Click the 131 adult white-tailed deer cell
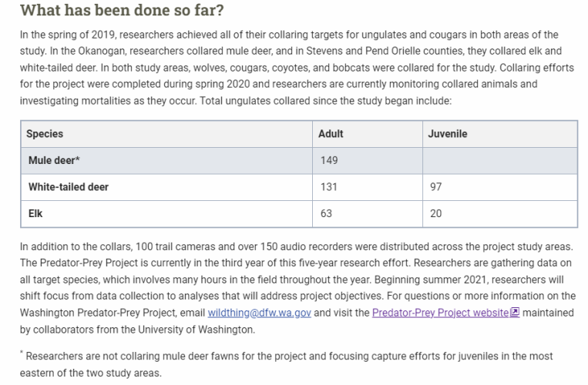 point(328,187)
